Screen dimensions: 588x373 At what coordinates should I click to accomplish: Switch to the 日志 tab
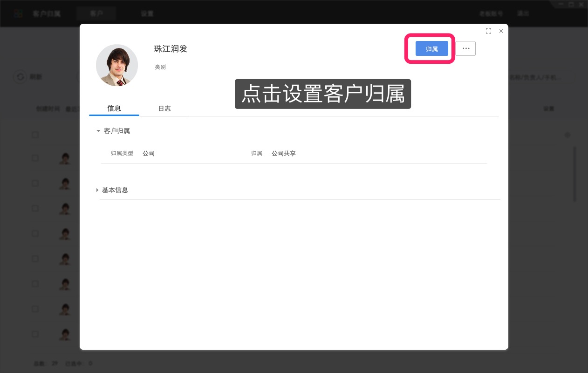(164, 109)
